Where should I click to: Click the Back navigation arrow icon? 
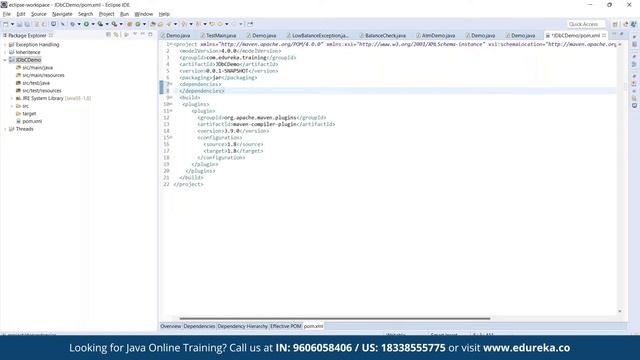tap(220, 24)
